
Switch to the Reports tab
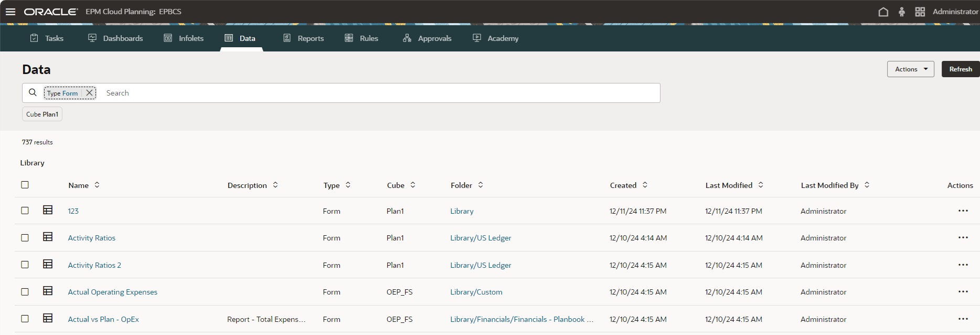pos(303,38)
